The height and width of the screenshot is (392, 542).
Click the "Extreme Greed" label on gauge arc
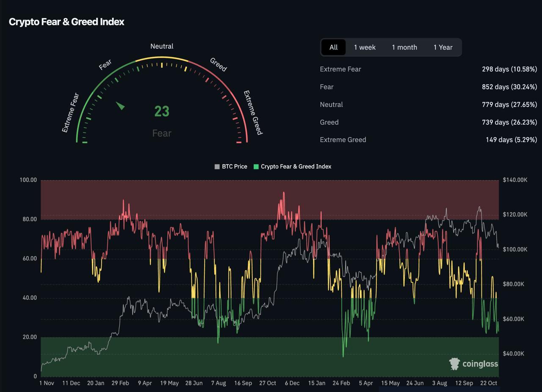tap(253, 113)
